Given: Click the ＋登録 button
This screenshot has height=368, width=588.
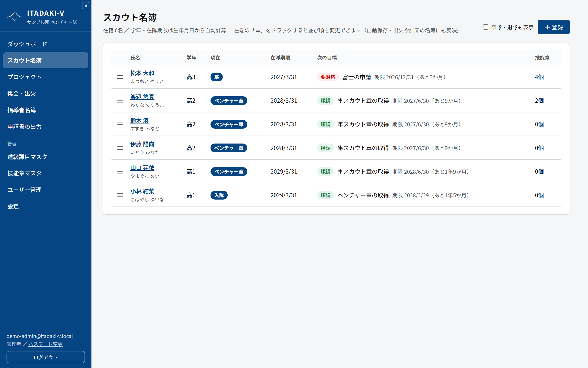Looking at the screenshot, I should coord(553,27).
